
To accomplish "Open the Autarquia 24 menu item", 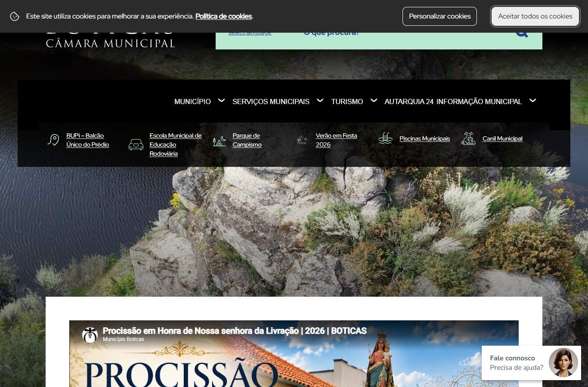I will pos(409,101).
